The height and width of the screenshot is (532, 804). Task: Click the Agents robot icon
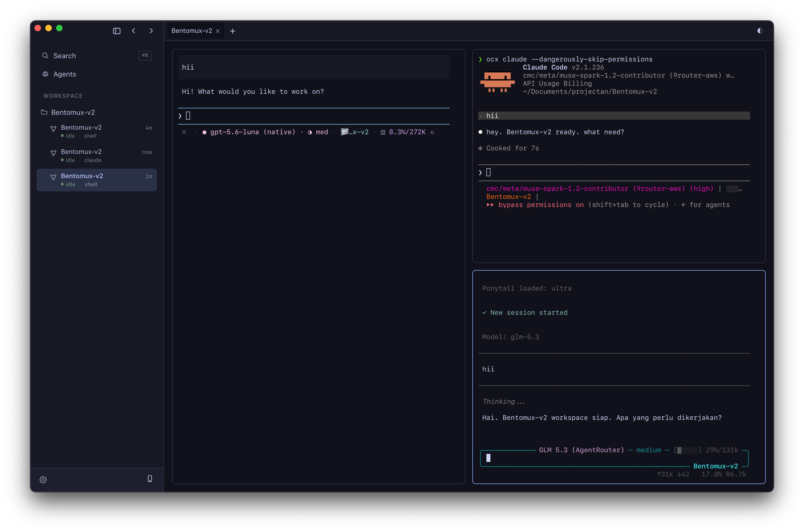pos(45,74)
